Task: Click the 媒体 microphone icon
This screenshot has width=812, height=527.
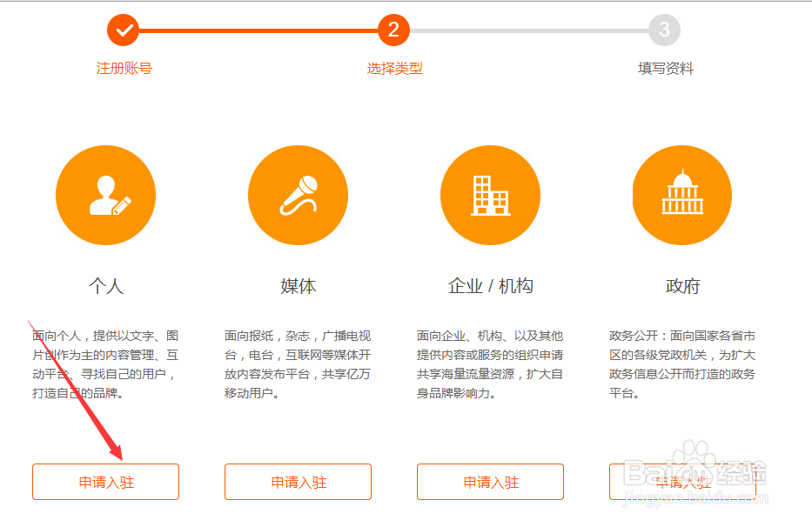Action: click(298, 194)
